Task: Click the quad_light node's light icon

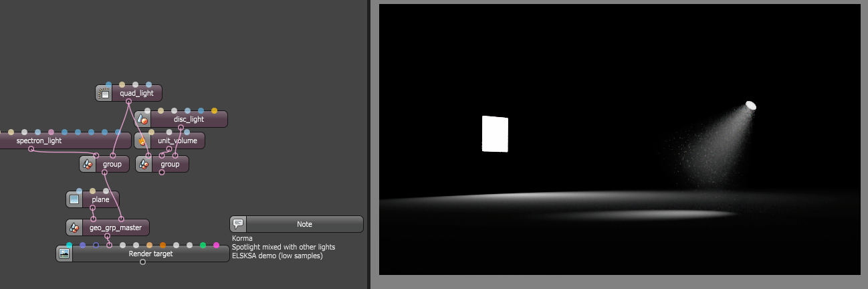Action: tap(104, 93)
